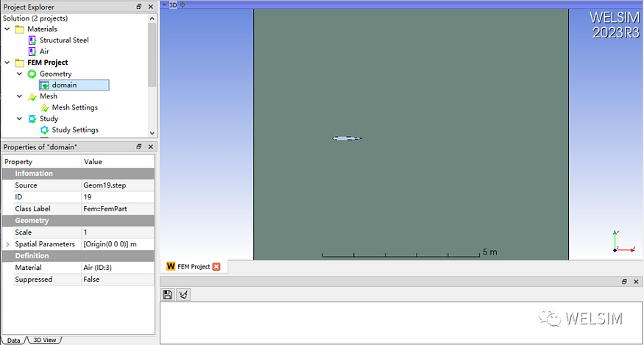Click the Property column header
This screenshot has width=644, height=345.
(x=42, y=162)
